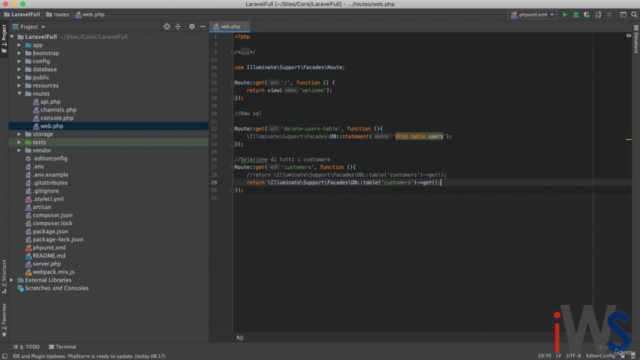Click web.php file icon in tree

(x=36, y=126)
